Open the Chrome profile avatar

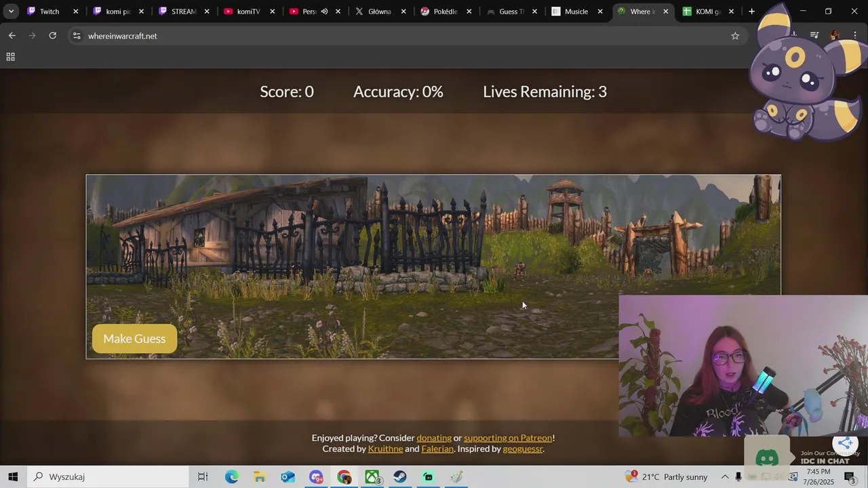tap(835, 35)
